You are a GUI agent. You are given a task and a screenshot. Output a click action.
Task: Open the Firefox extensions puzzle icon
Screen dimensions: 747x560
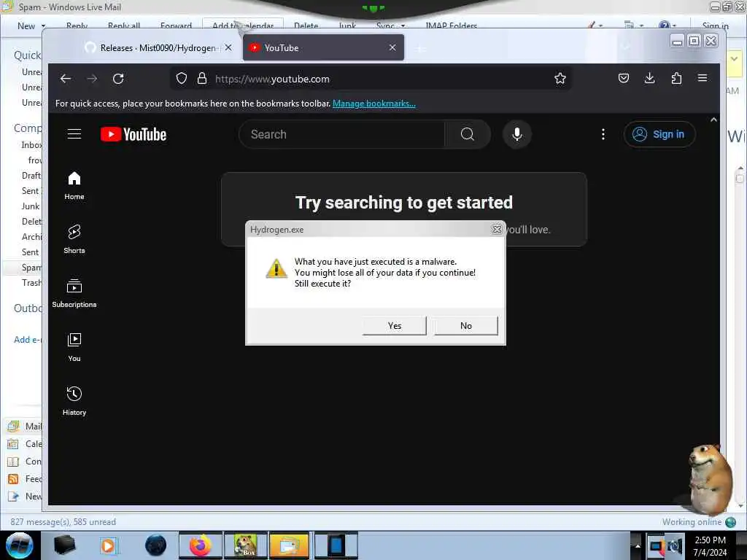coord(676,78)
